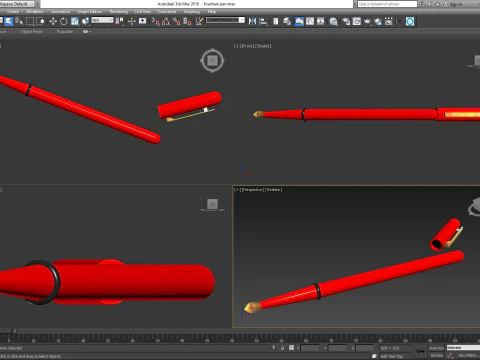Click the Set Key button
This screenshot has height=360, width=480.
pyautogui.click(x=436, y=356)
